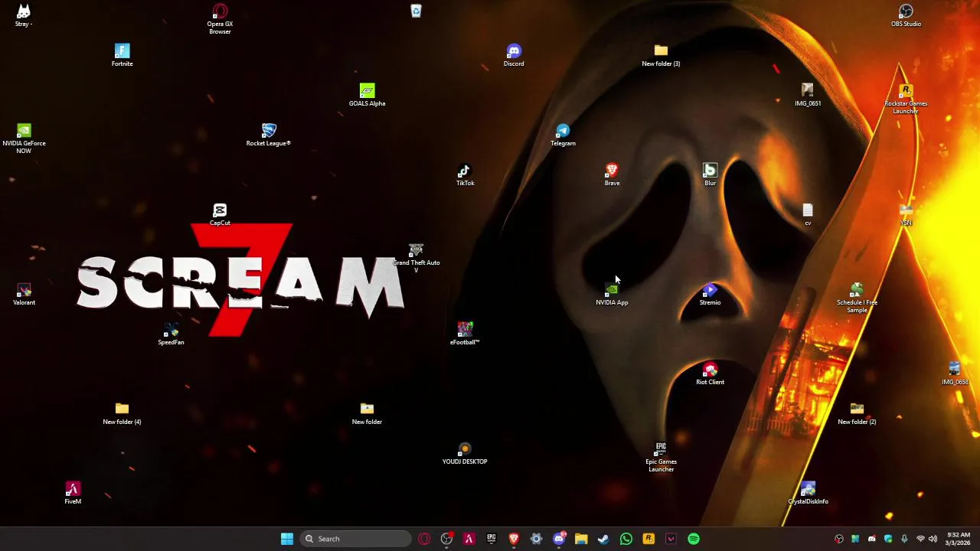Click the volume speaker tray icon
This screenshot has height=551, width=980.
point(933,539)
